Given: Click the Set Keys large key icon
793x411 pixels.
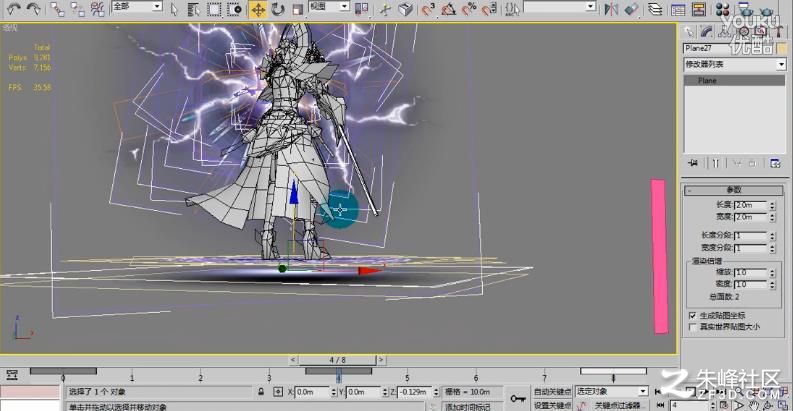Looking at the screenshot, I should click(518, 398).
